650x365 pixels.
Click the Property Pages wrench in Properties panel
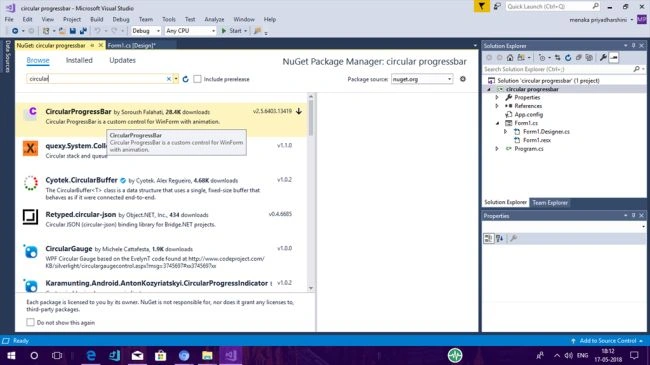(x=514, y=238)
